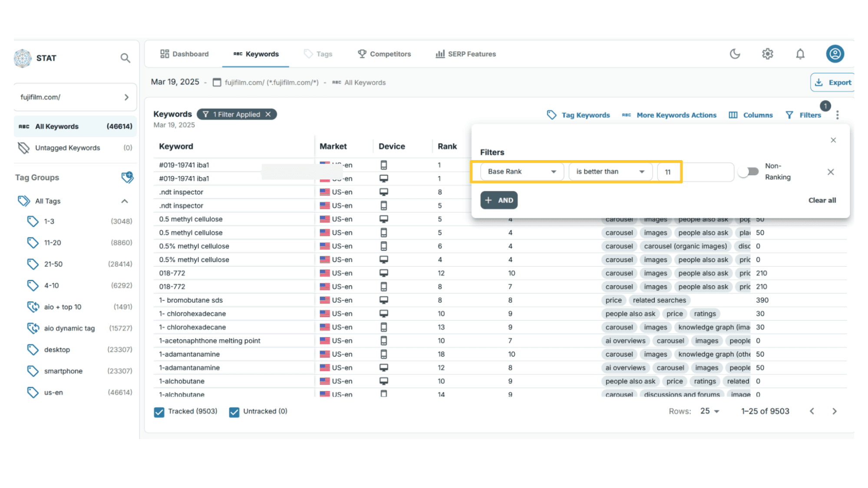Viewport: 868px width, 488px height.
Task: Toggle dark mode moon icon
Action: tap(735, 54)
